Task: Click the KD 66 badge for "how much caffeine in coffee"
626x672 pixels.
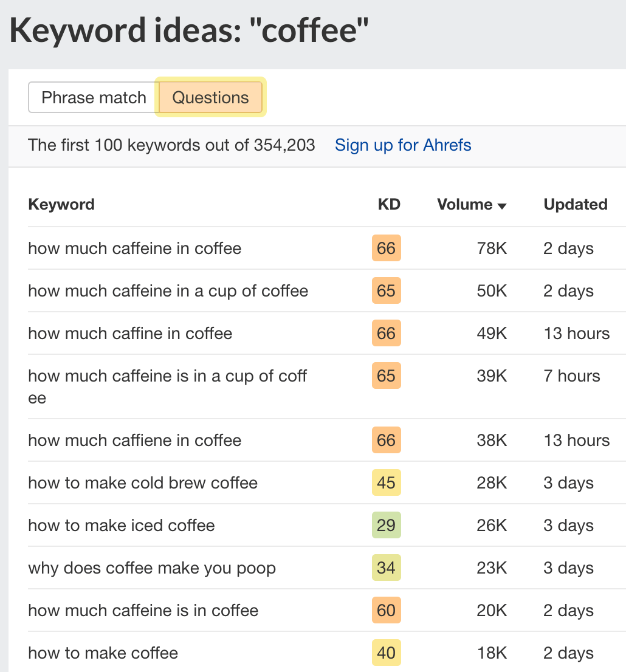Action: (x=386, y=248)
